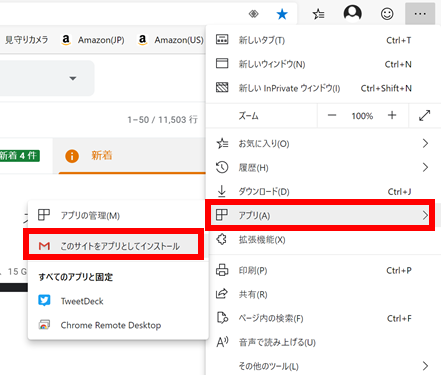Viewport: 441px width, 375px height.
Task: Open Manage apps in submenu
Action: click(118, 215)
